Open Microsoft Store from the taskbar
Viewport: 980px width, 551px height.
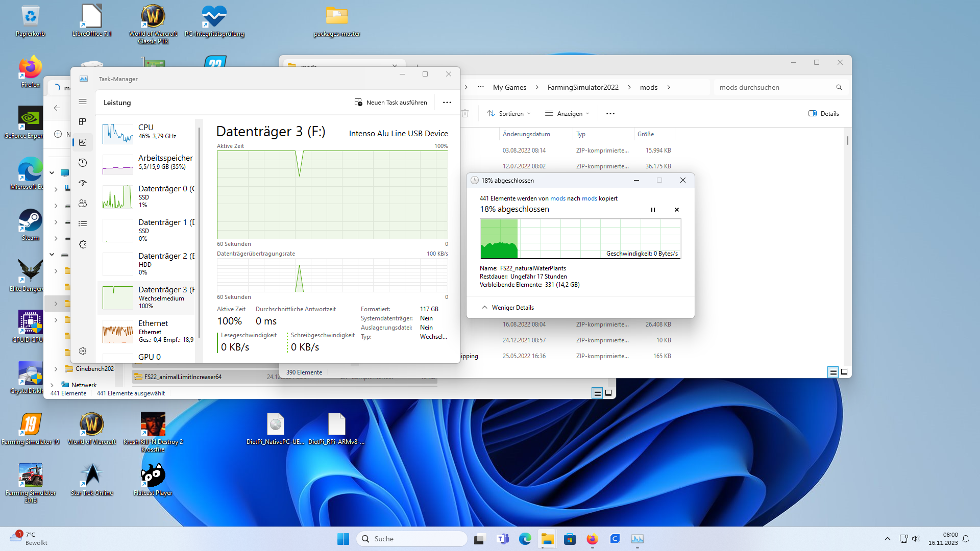[x=570, y=539]
